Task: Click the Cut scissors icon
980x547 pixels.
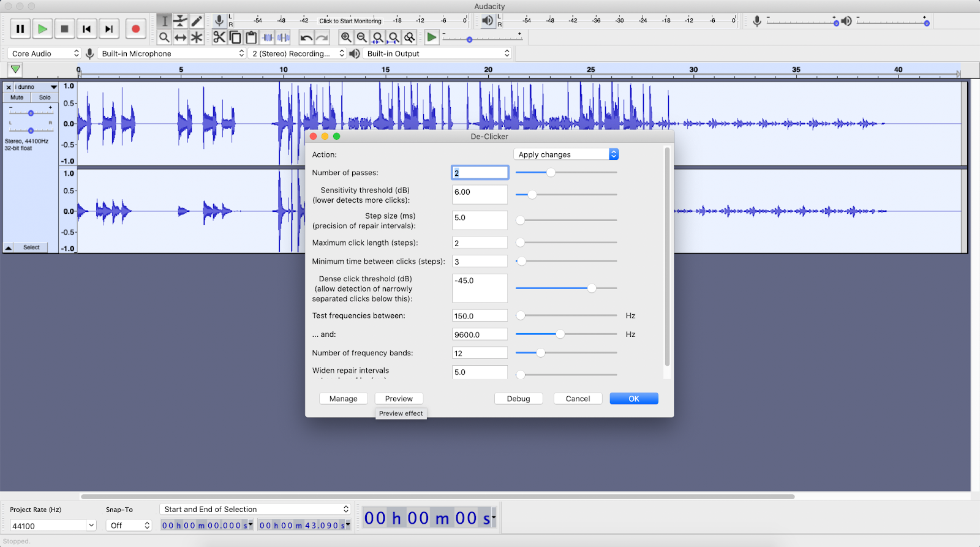Action: pyautogui.click(x=219, y=37)
